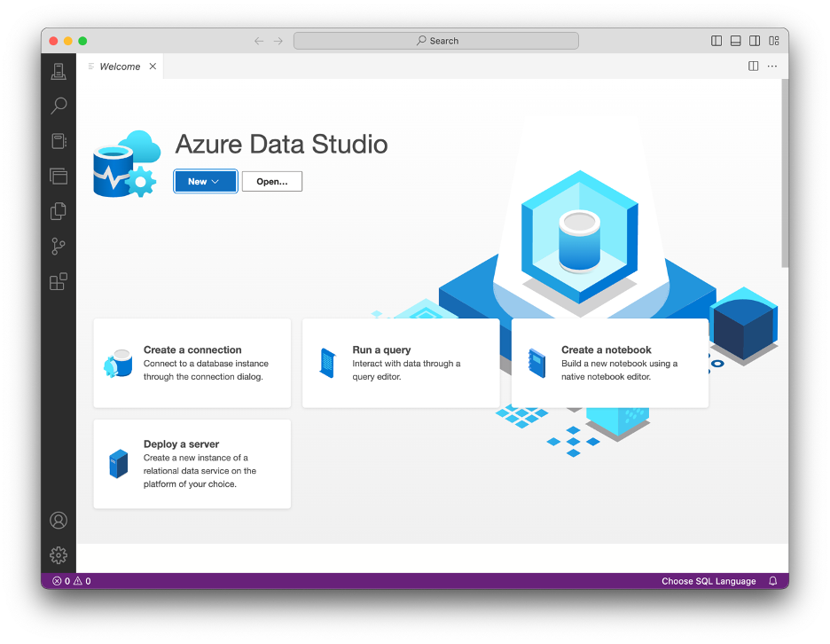Open the Connections view in the sidebar
Viewport: 830px width, 644px height.
point(59,71)
